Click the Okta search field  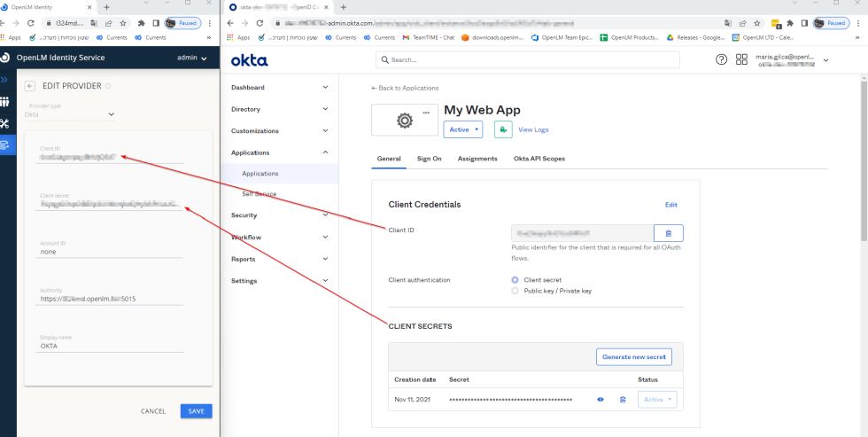pos(528,59)
